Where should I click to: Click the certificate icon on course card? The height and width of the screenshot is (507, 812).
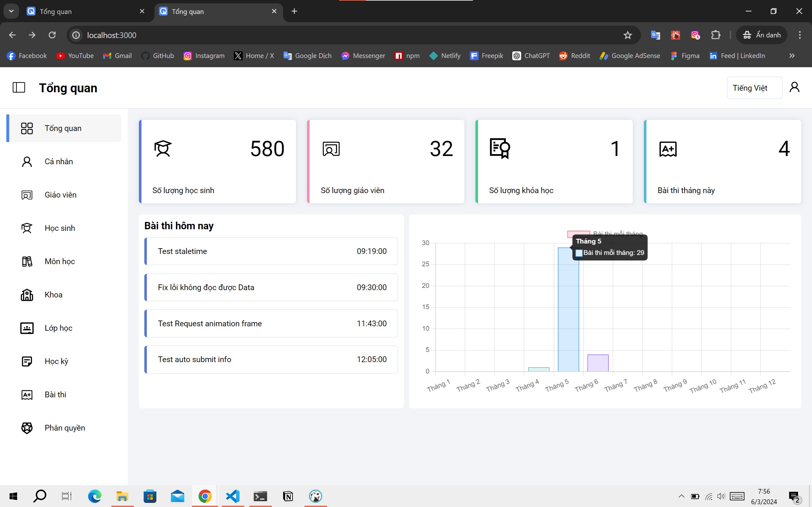pyautogui.click(x=500, y=148)
